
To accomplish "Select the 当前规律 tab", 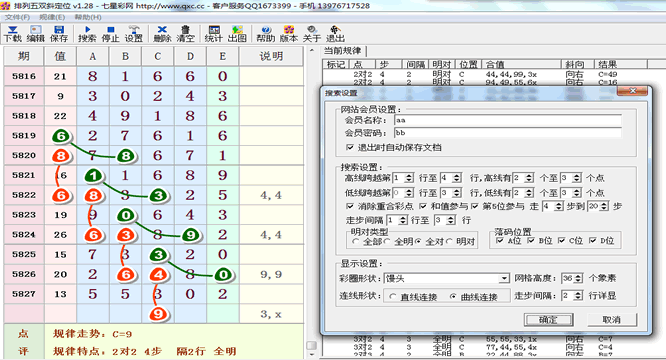I will coord(343,51).
